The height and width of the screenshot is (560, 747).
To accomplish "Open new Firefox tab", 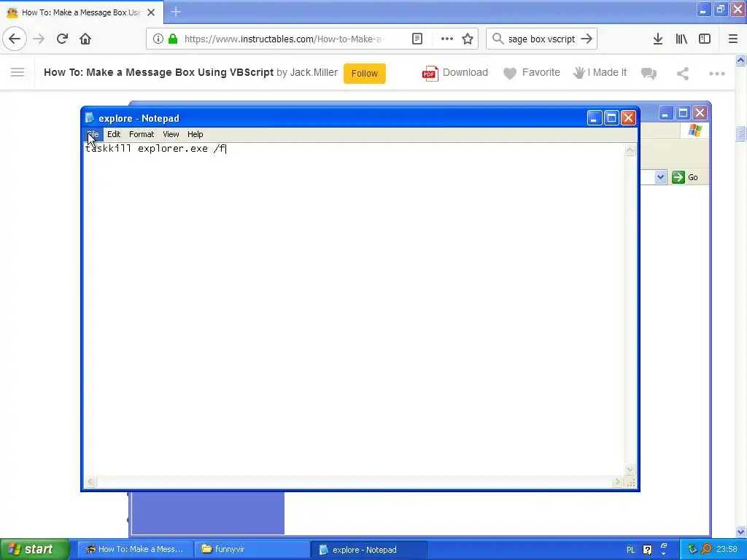I will 175,12.
